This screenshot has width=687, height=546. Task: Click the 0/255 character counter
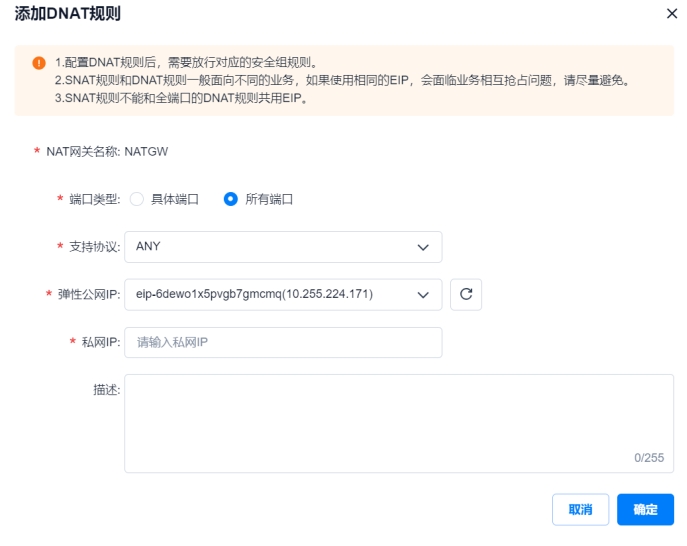(649, 457)
